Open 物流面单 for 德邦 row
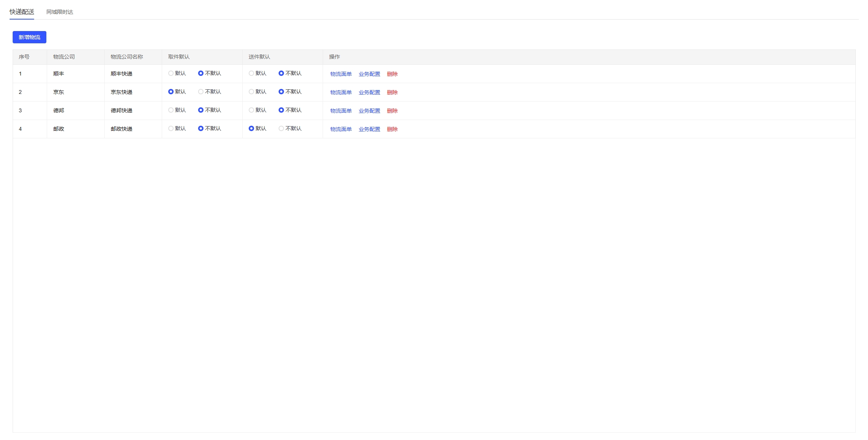 (x=341, y=111)
